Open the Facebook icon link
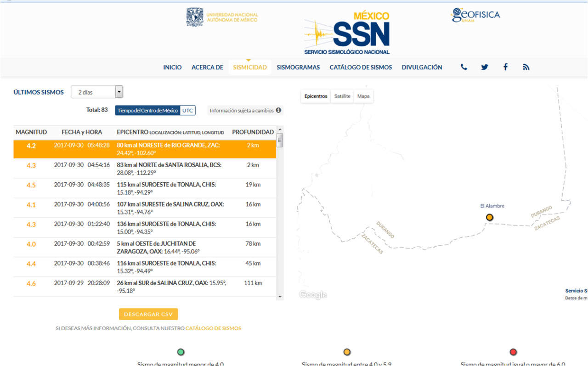 pyautogui.click(x=505, y=67)
